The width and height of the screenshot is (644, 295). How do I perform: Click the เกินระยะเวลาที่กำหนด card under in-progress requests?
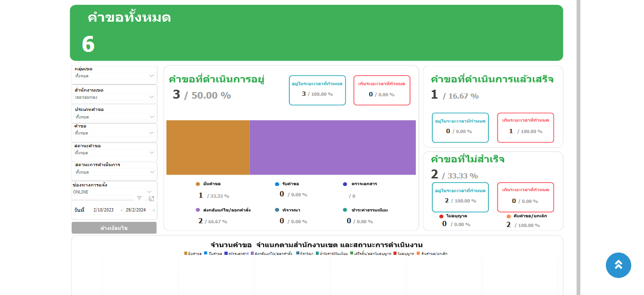click(x=382, y=90)
